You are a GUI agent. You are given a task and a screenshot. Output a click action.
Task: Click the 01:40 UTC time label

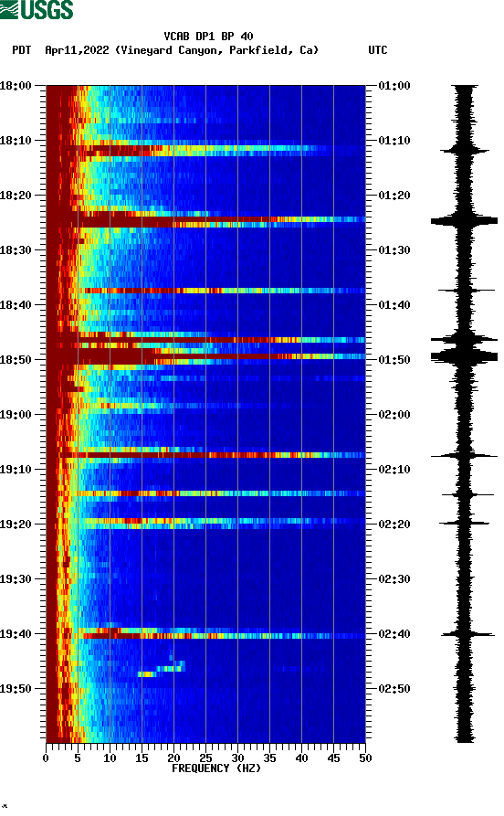394,305
